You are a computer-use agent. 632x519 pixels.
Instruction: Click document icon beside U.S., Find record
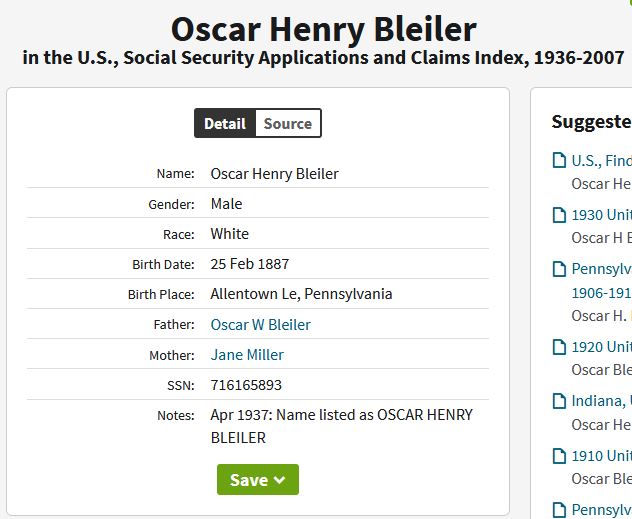pyautogui.click(x=560, y=160)
